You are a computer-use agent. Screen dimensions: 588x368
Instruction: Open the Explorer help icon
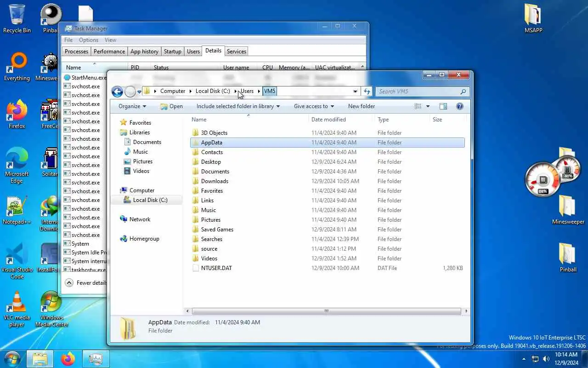459,106
